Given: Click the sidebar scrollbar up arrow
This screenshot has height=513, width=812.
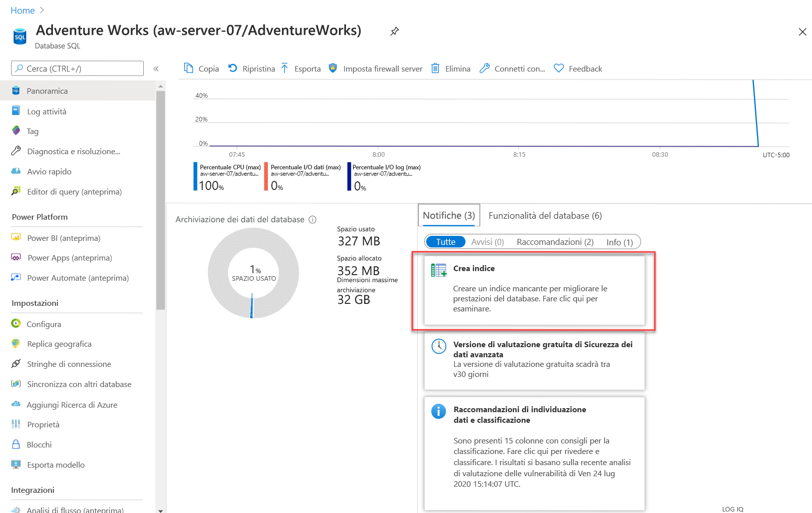Looking at the screenshot, I should (161, 86).
